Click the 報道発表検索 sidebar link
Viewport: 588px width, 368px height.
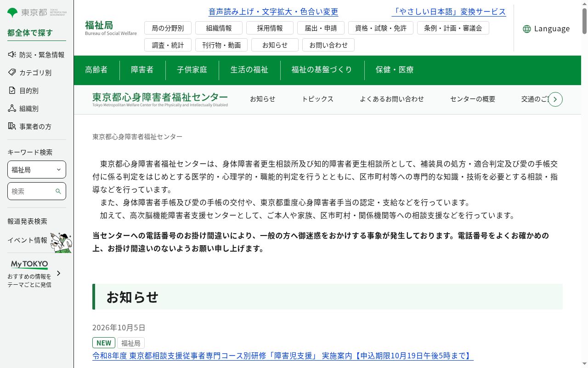click(27, 221)
